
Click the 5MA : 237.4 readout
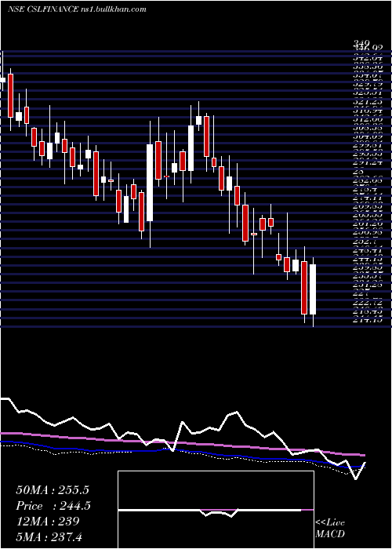[49, 536]
